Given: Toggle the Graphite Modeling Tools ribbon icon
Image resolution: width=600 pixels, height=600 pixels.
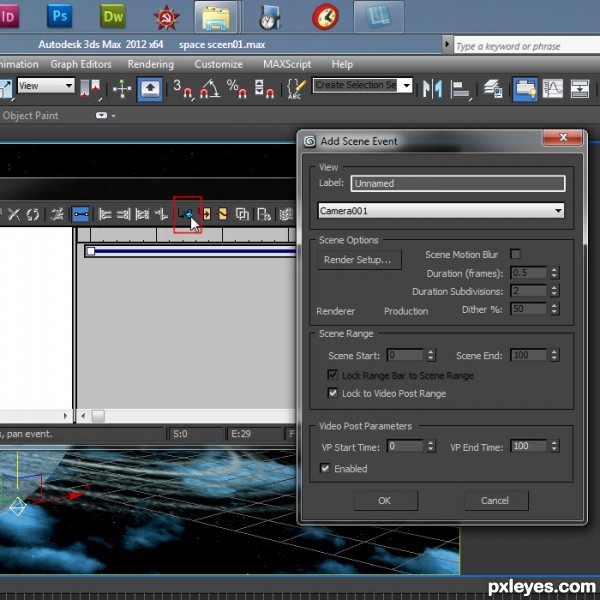Looking at the screenshot, I should click(525, 89).
